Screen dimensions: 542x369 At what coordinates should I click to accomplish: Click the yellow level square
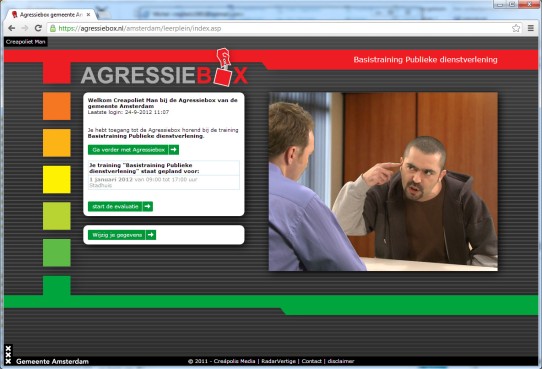pos(57,179)
